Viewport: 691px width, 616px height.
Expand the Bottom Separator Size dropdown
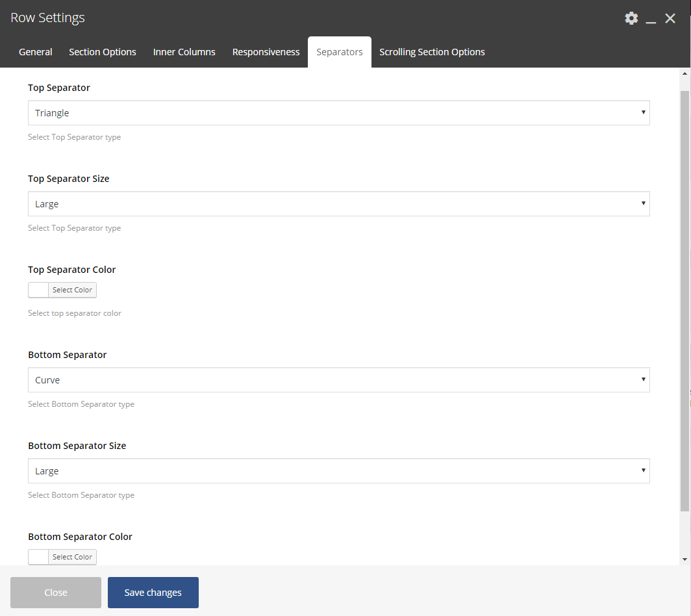click(x=338, y=470)
